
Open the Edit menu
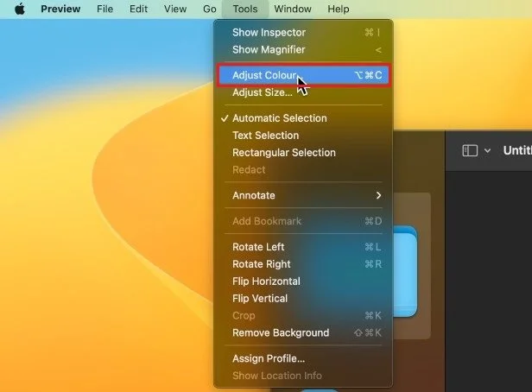point(138,9)
